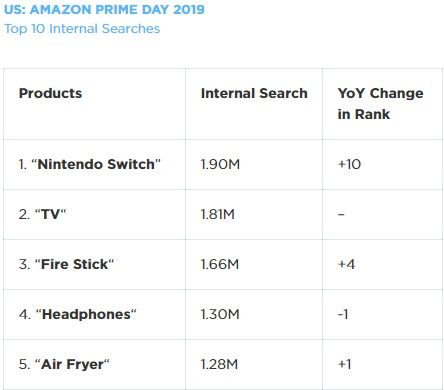Click the 'US: AMAZON PRIME DAY 2019' heading
Screen dimensions: 444x390
[x=104, y=9]
